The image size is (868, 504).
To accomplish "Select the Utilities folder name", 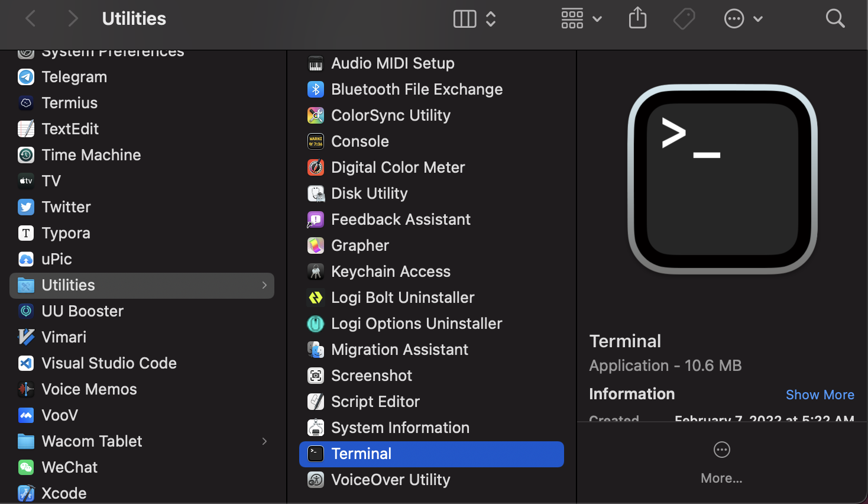I will pos(68,285).
